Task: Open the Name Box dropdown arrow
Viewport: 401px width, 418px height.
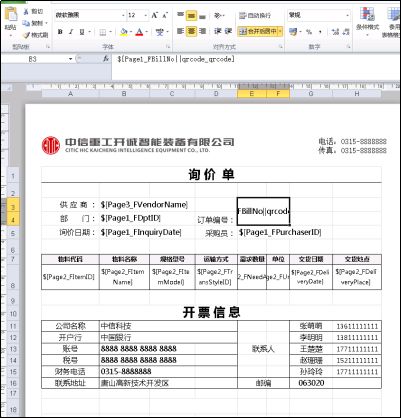Action: coord(70,59)
